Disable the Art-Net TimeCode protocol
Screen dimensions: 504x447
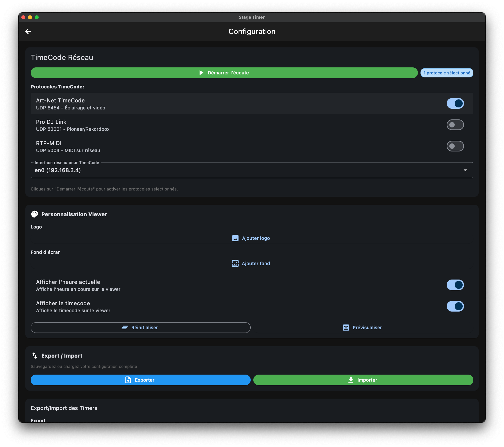tap(455, 103)
